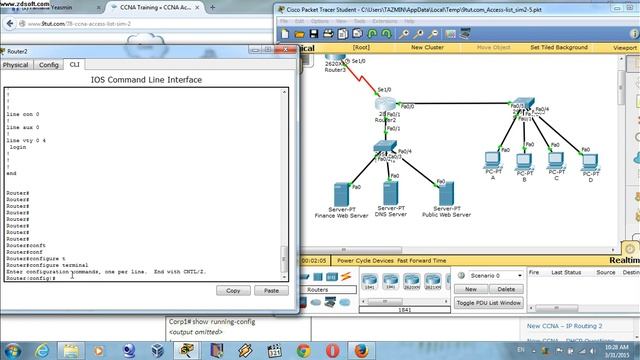
Task: Click the Paste icon in Packet Tracer toolbar
Action: pos(357,34)
